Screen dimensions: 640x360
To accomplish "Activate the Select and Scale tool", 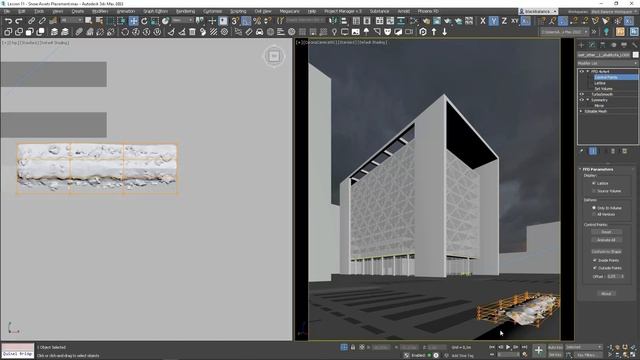I will (x=155, y=21).
